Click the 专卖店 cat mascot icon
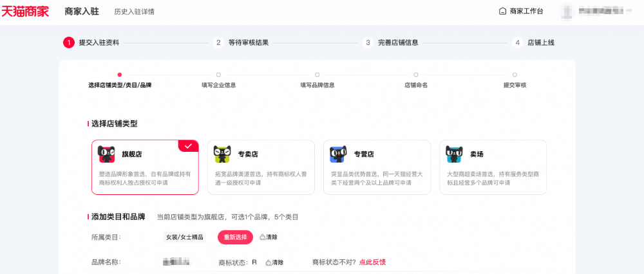This screenshot has width=644, height=274. tap(222, 154)
